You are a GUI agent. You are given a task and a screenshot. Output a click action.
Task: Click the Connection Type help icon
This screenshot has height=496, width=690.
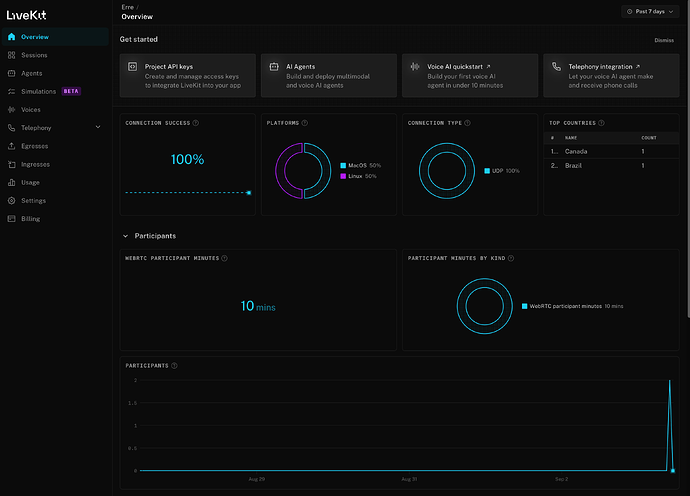[x=467, y=123]
